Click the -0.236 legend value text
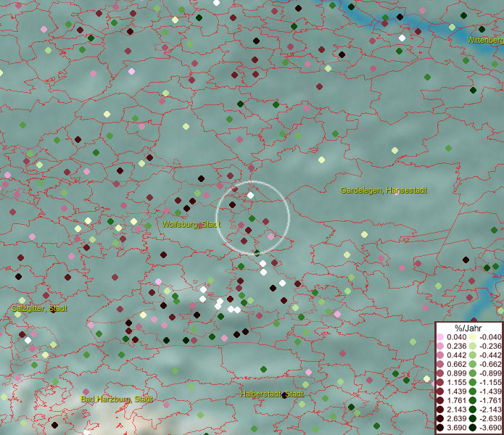This screenshot has height=435, width=504. point(490,346)
